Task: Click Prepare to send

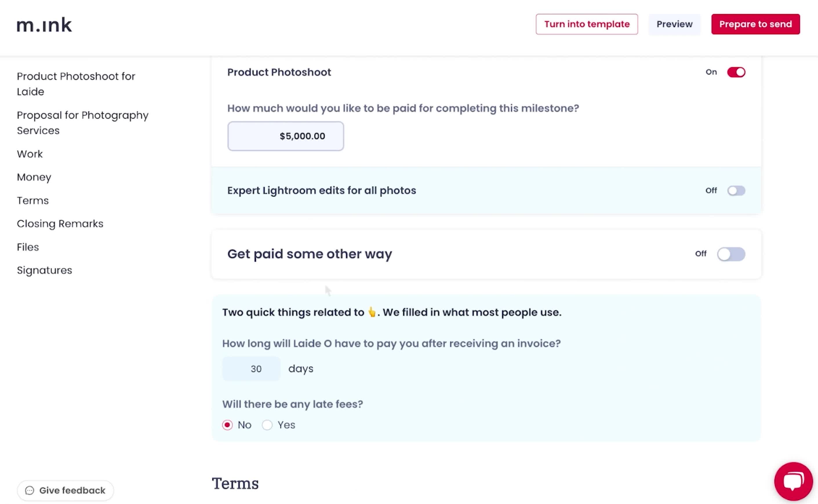Action: 755,24
